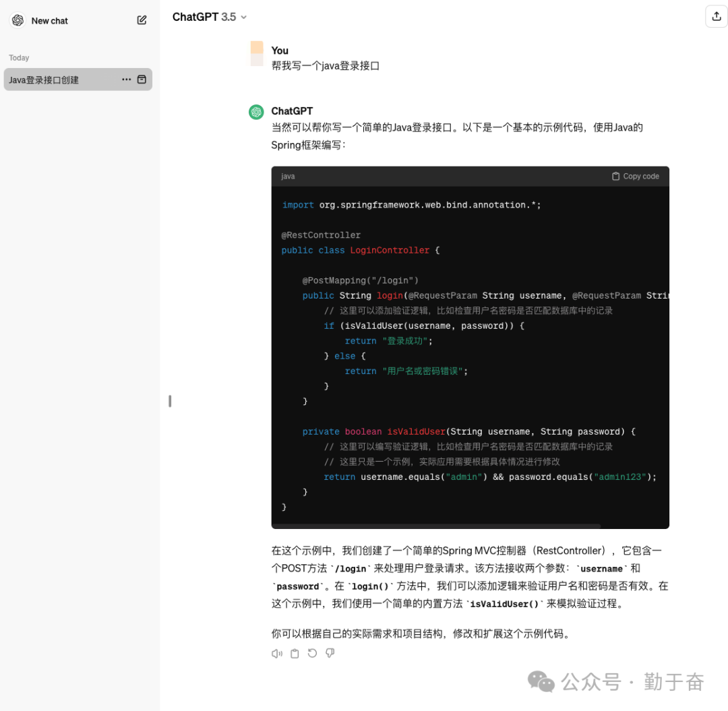Click the "登录成功" string in code
728x711 pixels.
[x=405, y=341]
